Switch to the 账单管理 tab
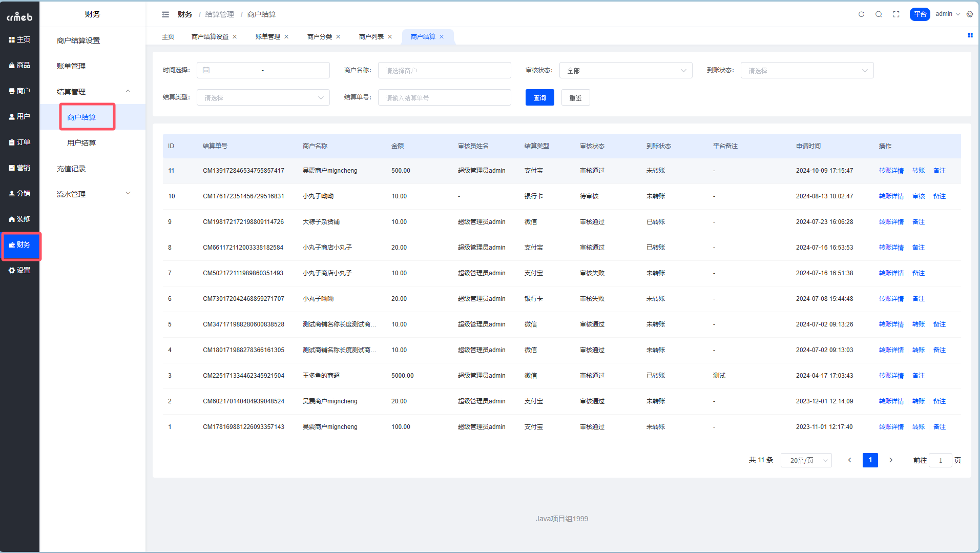Image resolution: width=980 pixels, height=553 pixels. tap(268, 37)
